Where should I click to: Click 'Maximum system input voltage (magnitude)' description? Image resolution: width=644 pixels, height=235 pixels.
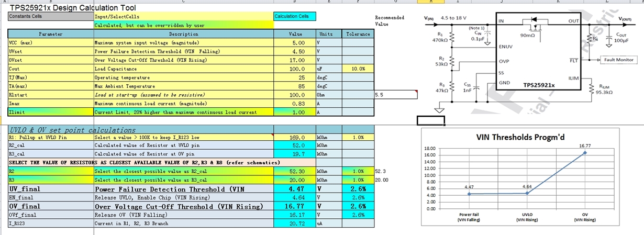[183, 42]
